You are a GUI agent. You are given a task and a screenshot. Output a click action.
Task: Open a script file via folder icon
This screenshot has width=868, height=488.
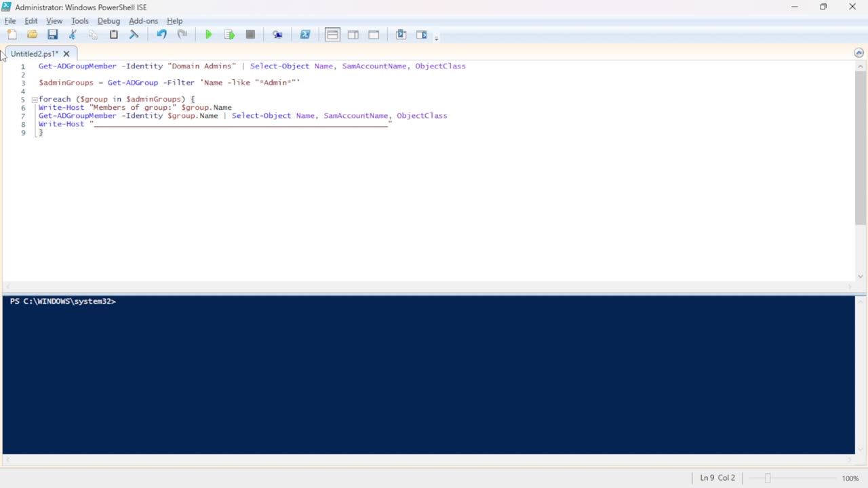(x=32, y=35)
